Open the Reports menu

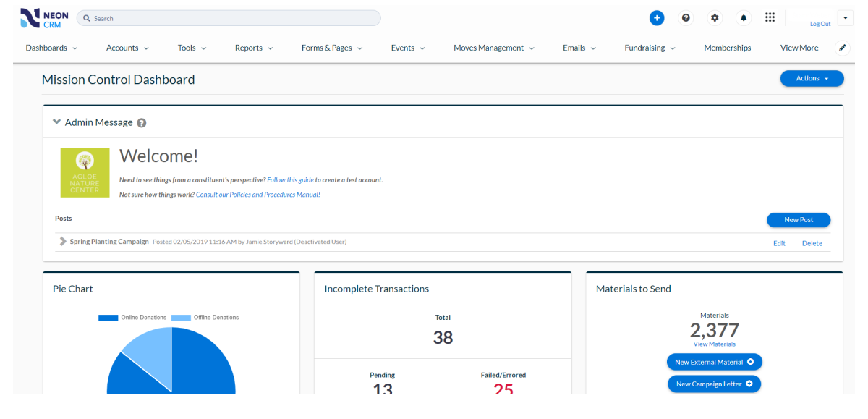point(254,48)
